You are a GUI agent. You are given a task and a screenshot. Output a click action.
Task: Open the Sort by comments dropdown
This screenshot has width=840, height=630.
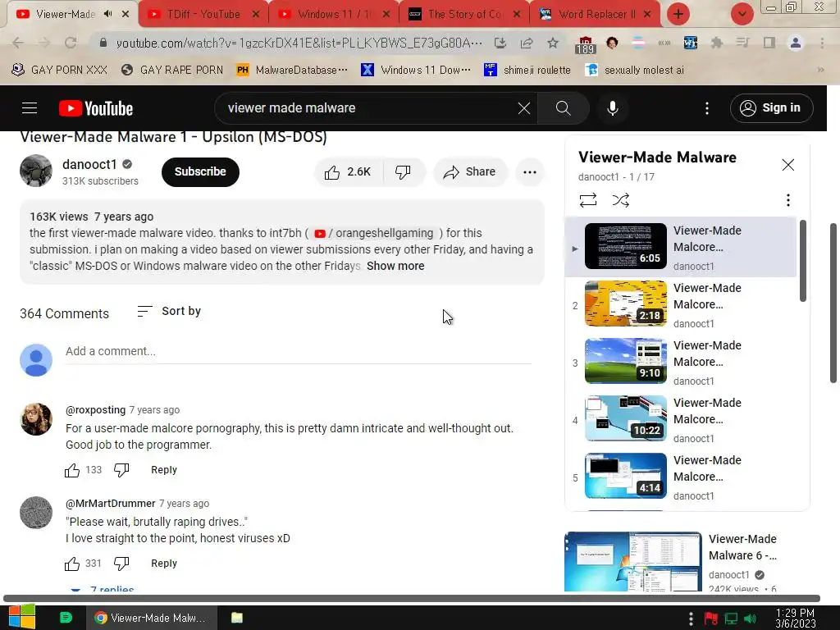[x=169, y=311]
